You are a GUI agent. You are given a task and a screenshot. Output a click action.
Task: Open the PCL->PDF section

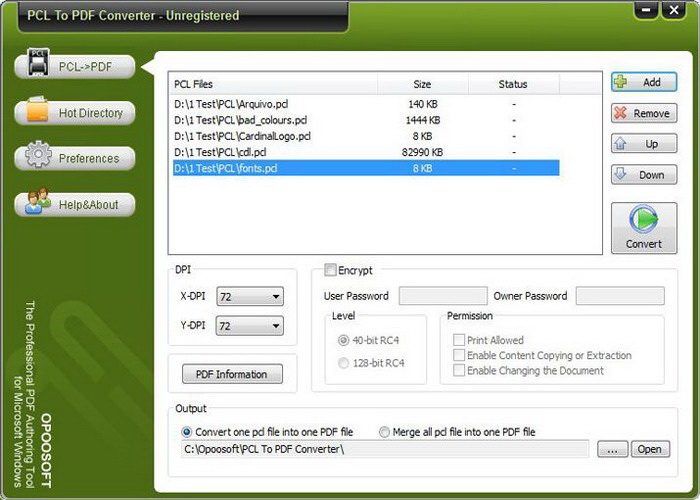[x=75, y=67]
